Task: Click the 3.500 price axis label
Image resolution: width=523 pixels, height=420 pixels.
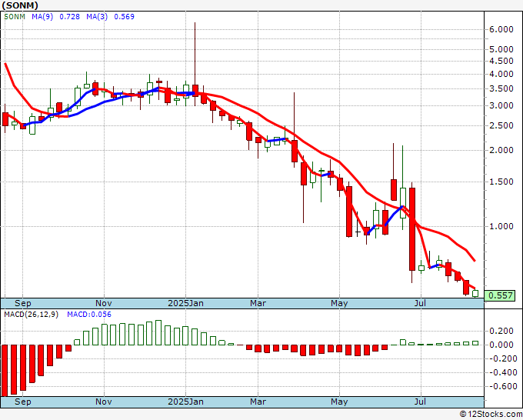Action: [501, 88]
